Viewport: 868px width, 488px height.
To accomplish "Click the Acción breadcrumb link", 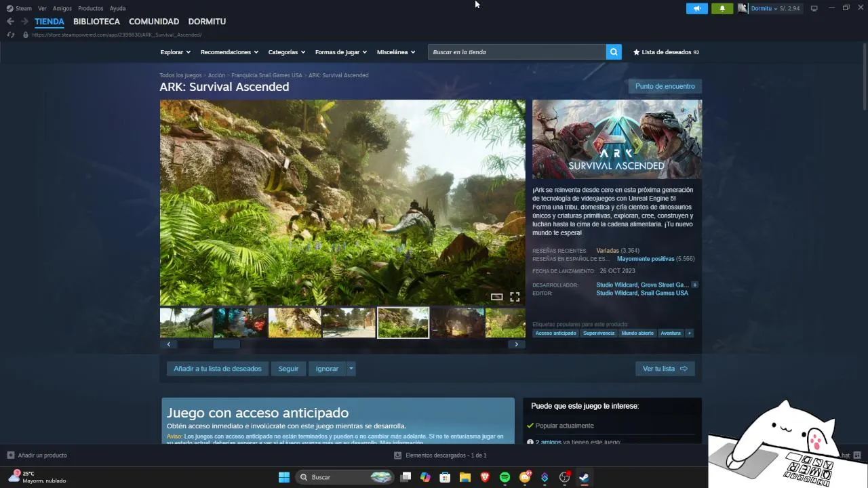I will 216,75.
